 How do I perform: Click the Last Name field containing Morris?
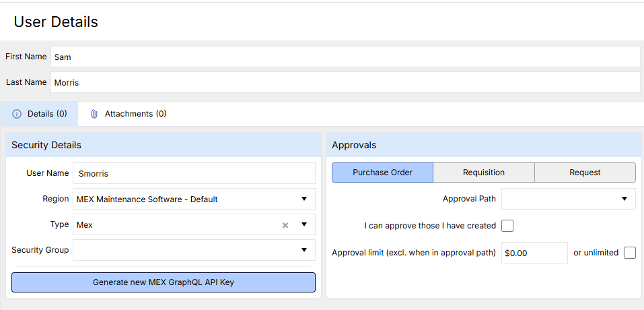345,83
